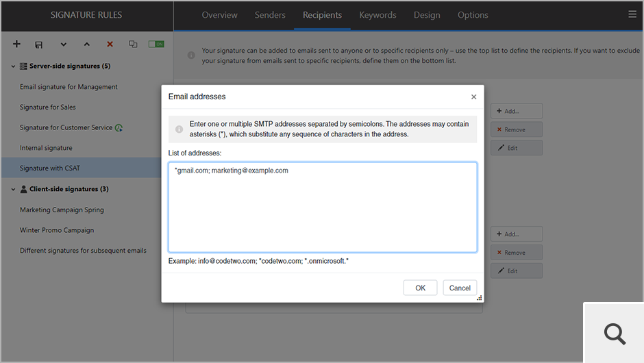The width and height of the screenshot is (644, 363).
Task: Select the Winter Promo Campaign signature
Action: click(x=57, y=230)
